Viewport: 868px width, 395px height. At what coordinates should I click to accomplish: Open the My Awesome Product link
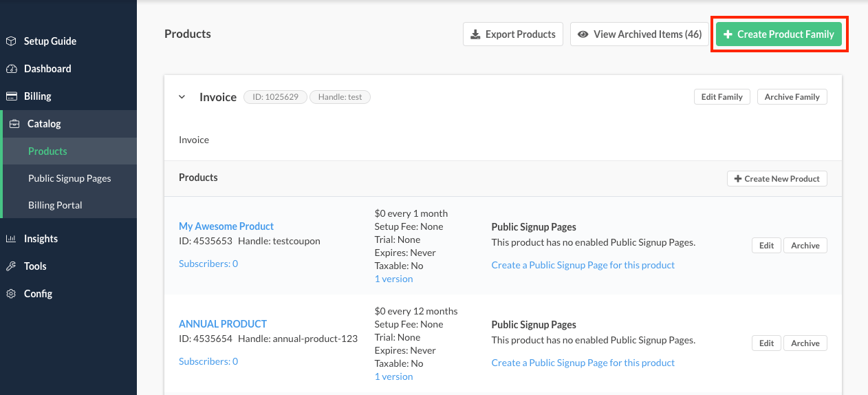(226, 226)
